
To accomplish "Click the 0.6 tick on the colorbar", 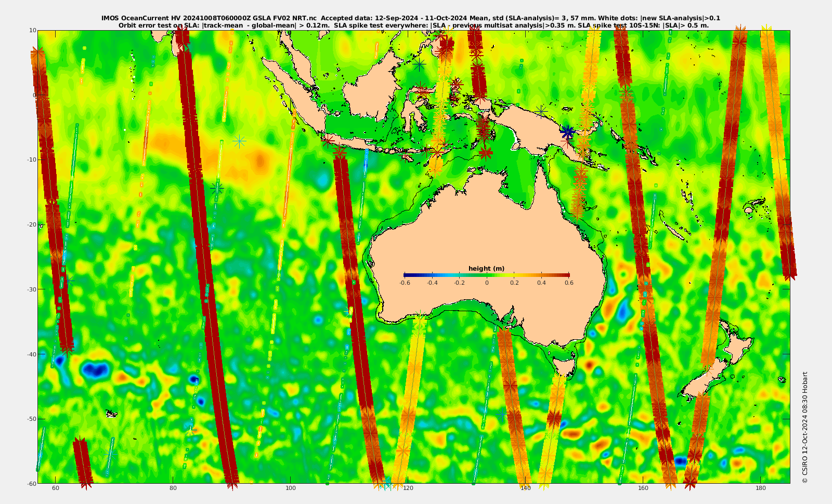I will click(569, 283).
